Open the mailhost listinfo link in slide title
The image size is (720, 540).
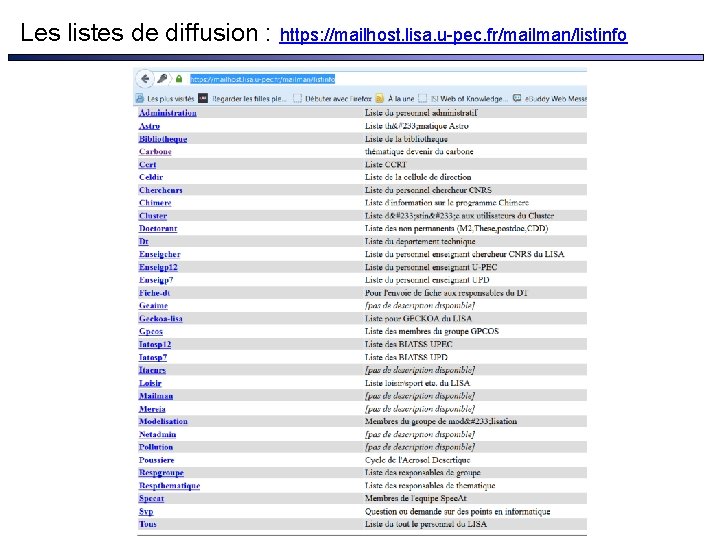(x=453, y=35)
